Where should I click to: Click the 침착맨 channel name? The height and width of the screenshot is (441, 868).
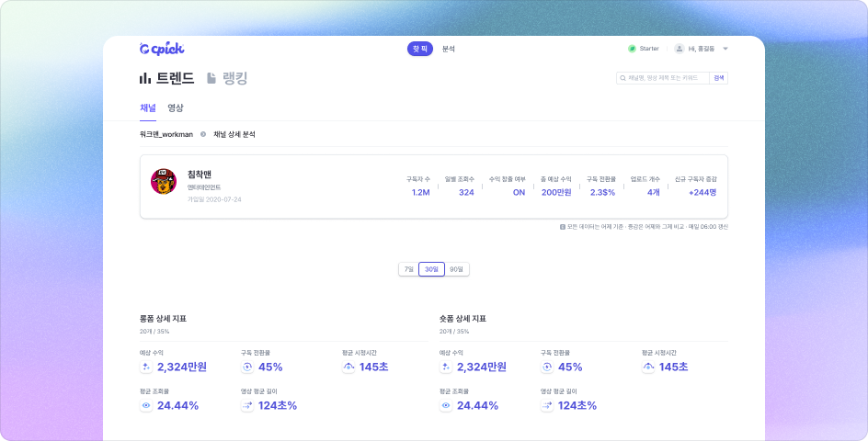(200, 175)
